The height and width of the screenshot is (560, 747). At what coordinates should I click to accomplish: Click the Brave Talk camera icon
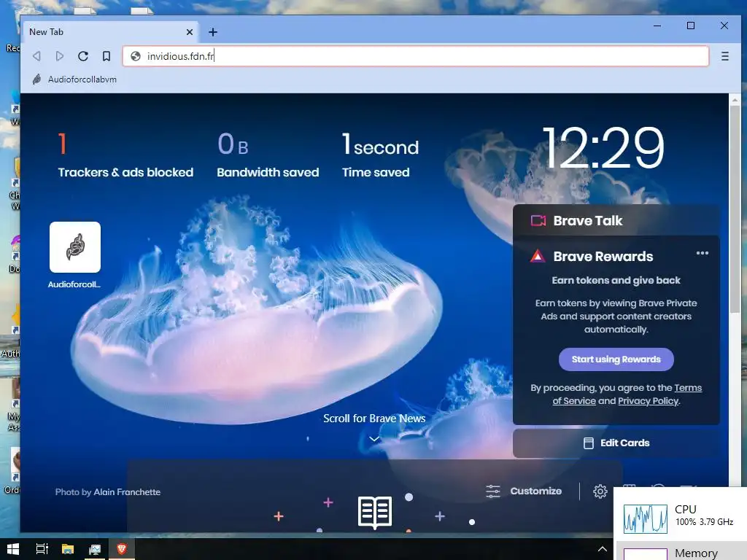pos(538,220)
